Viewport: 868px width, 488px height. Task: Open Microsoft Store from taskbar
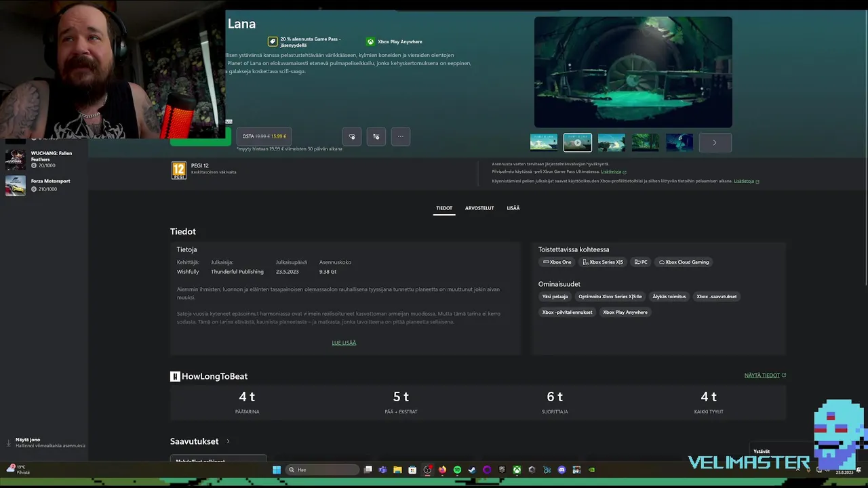(412, 470)
